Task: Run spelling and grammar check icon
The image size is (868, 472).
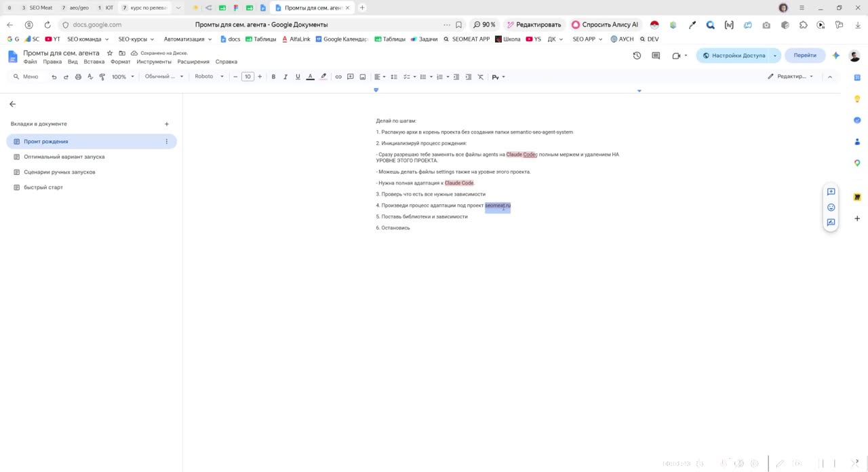Action: tap(90, 77)
